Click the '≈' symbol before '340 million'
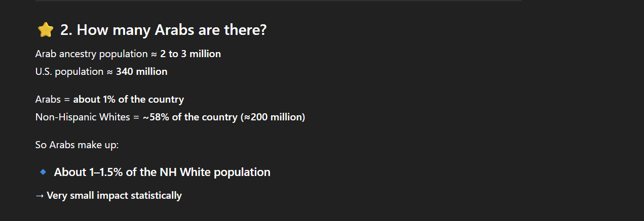This screenshot has width=644, height=221. click(109, 71)
